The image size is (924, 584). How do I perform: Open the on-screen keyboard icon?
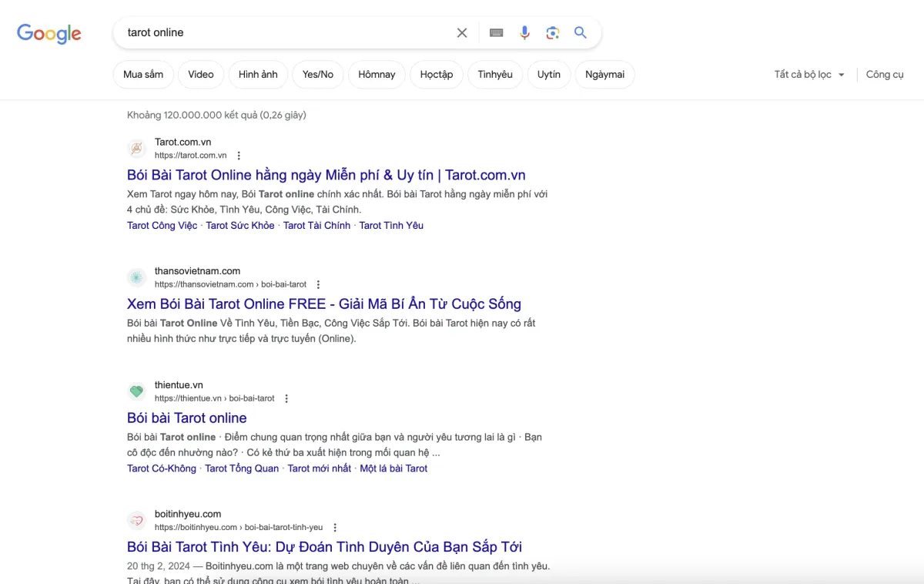pyautogui.click(x=497, y=32)
